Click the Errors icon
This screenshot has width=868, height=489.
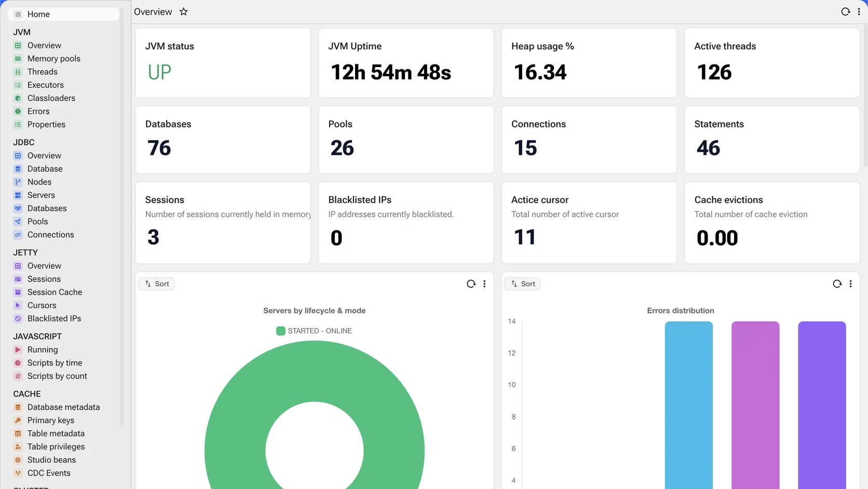[x=18, y=111]
